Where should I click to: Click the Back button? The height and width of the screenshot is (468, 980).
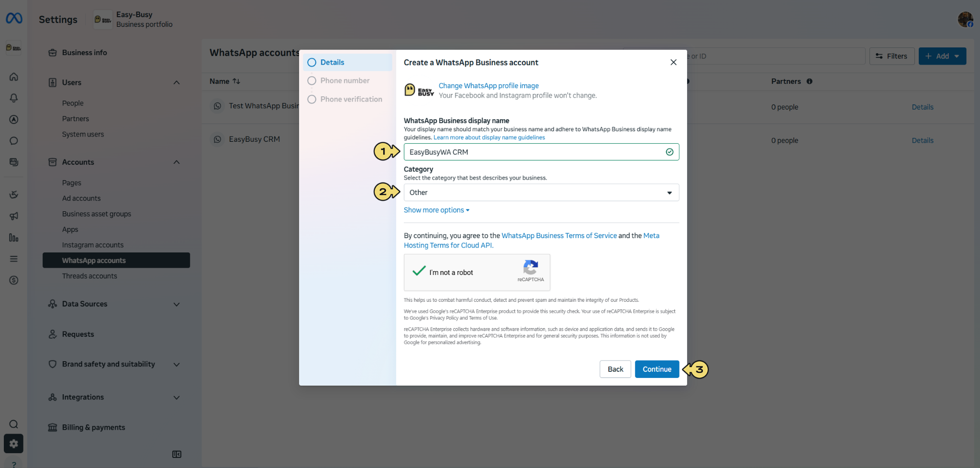click(615, 369)
